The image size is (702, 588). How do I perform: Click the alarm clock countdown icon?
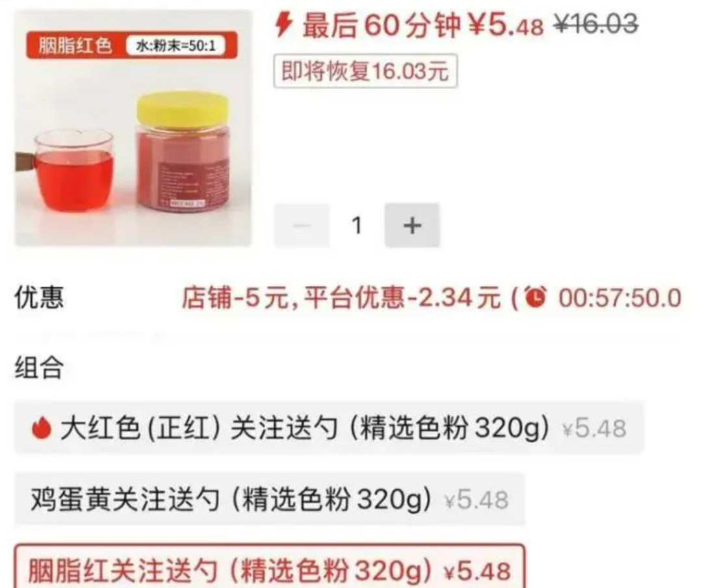click(x=536, y=297)
